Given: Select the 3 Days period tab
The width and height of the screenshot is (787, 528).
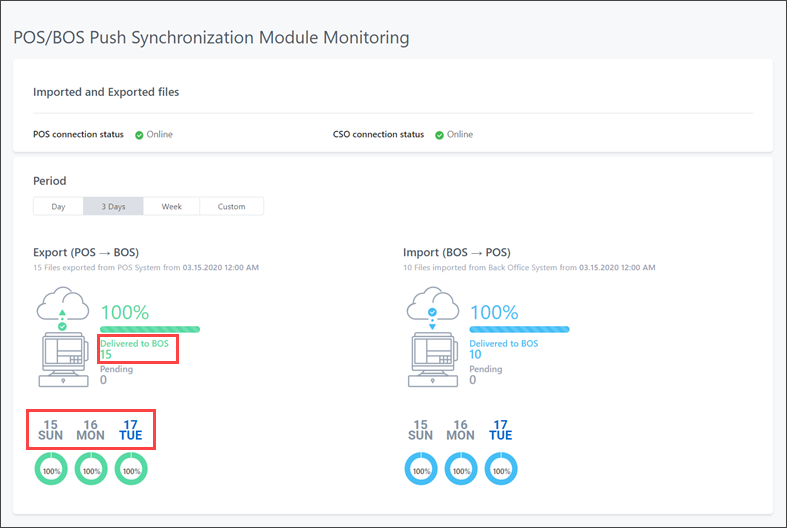Looking at the screenshot, I should point(113,206).
